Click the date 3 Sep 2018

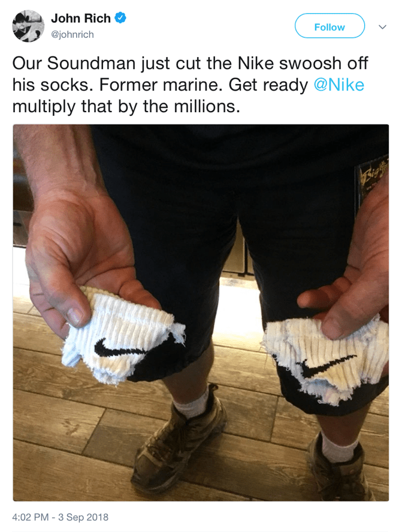[x=83, y=517]
